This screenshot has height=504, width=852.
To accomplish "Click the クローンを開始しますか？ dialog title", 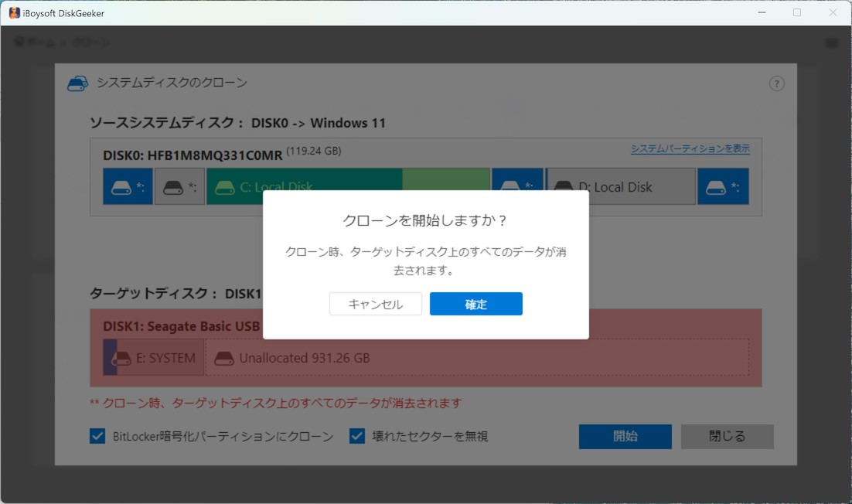I will pos(425,220).
